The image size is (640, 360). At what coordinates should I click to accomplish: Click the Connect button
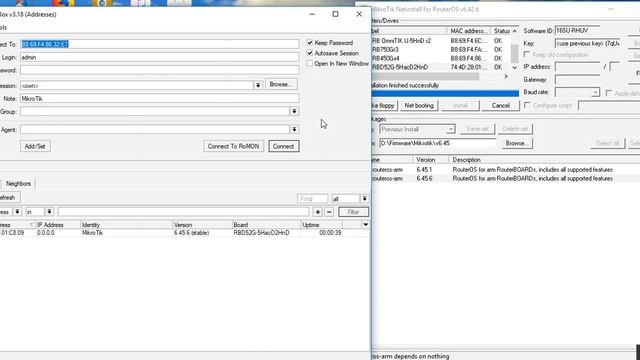pos(284,146)
